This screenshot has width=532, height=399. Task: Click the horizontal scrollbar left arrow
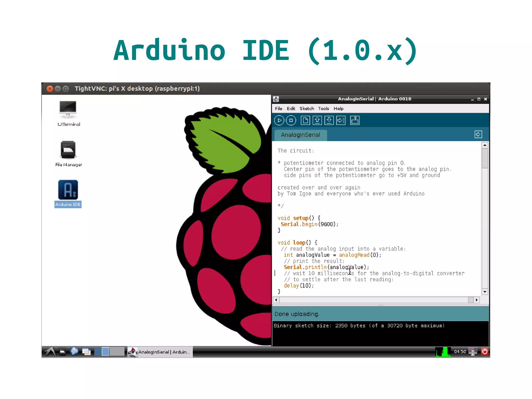(276, 300)
